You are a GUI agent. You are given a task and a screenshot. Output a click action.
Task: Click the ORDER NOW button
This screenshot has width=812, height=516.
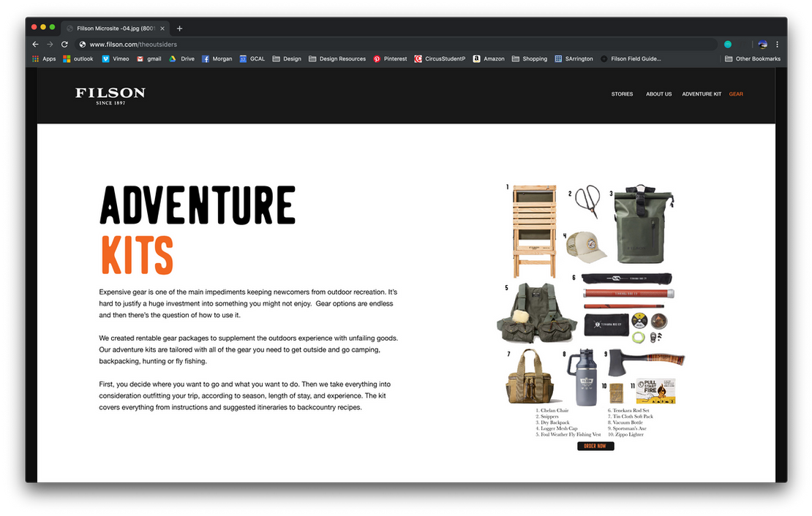(595, 446)
